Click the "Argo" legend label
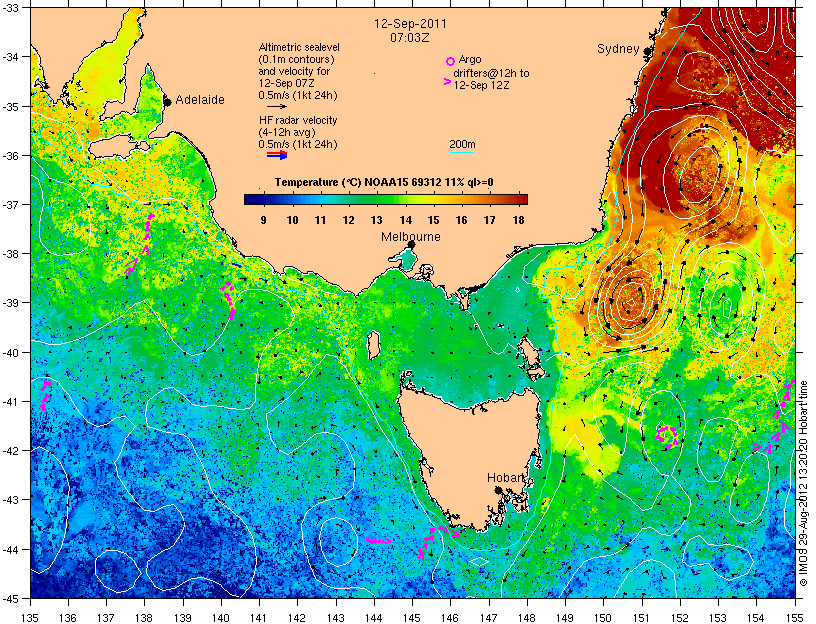Image resolution: width=816 pixels, height=624 pixels. coord(470,59)
